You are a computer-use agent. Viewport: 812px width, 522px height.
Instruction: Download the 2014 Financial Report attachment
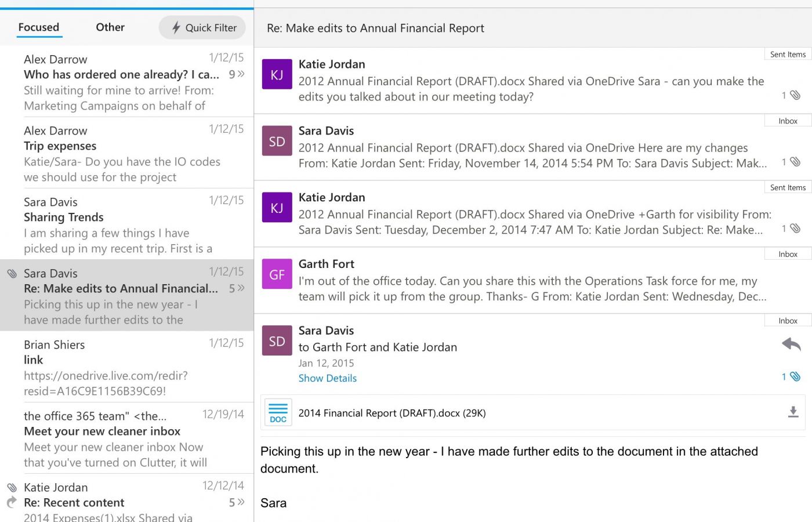click(x=793, y=412)
